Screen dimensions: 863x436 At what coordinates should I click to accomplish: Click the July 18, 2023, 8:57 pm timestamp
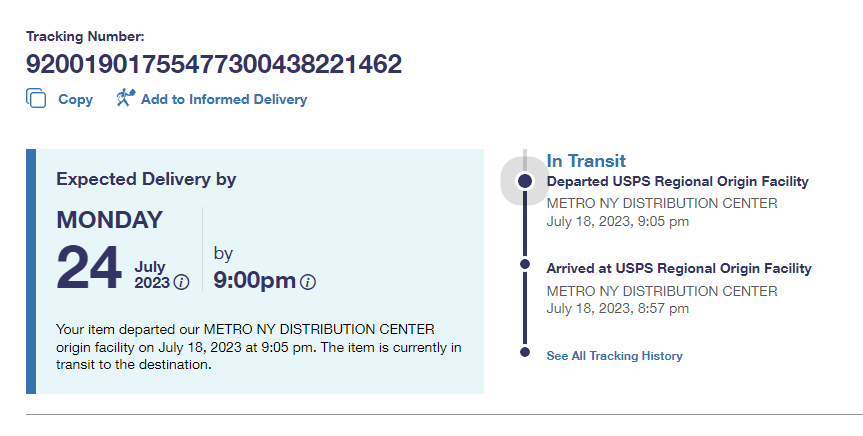tap(617, 308)
